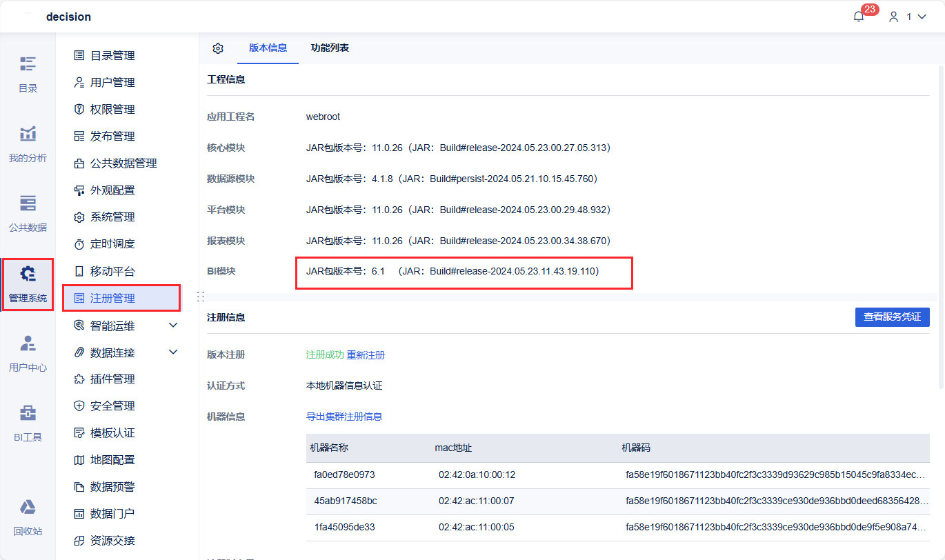
Task: Click the 地图配置 map icon
Action: 79,459
